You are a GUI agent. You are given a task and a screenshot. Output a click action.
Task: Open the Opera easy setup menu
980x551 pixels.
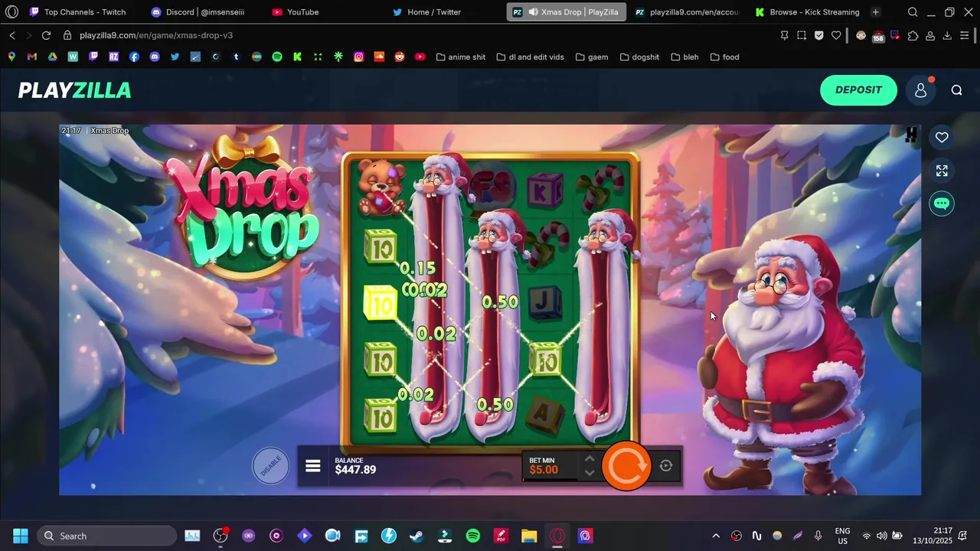click(x=965, y=35)
